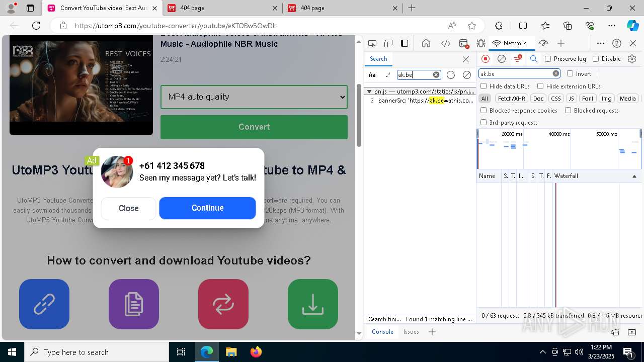The height and width of the screenshot is (362, 644).
Task: Clear the ak.be network filter text
Action: [556, 73]
